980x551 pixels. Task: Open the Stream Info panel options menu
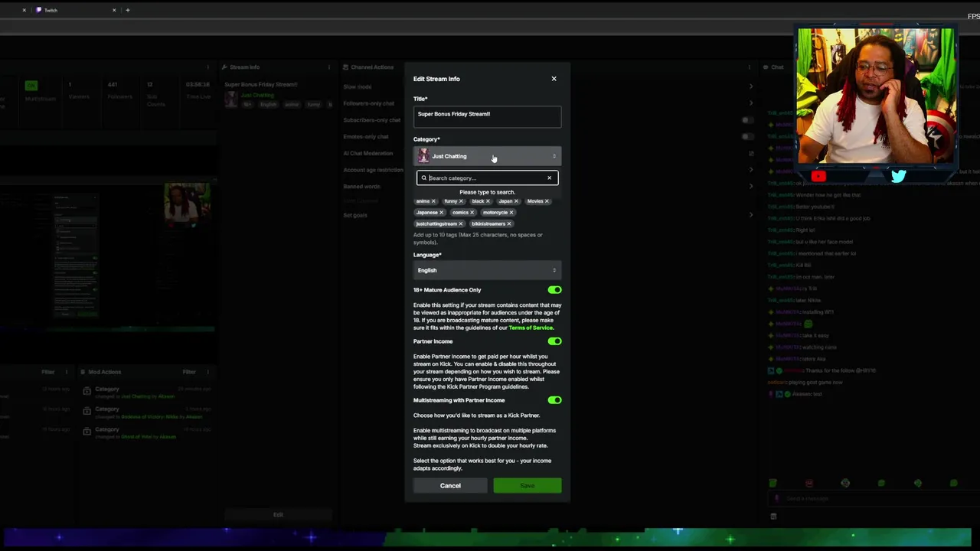(x=329, y=67)
